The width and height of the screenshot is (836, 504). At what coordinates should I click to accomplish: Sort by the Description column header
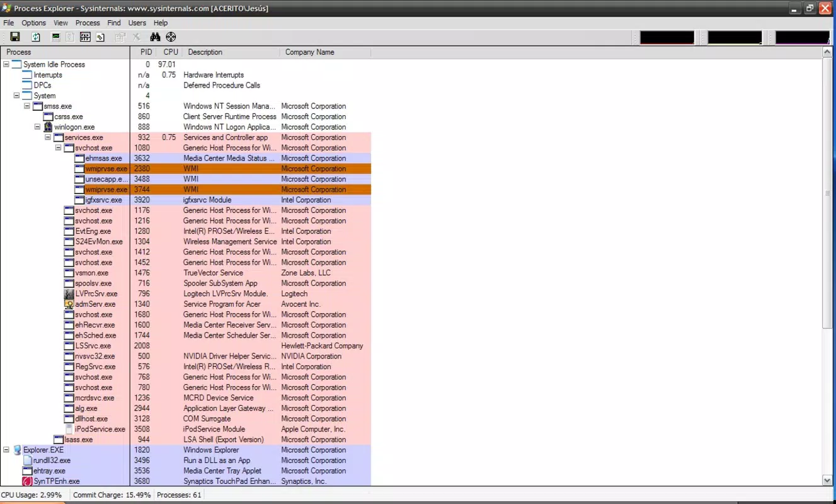[231, 52]
